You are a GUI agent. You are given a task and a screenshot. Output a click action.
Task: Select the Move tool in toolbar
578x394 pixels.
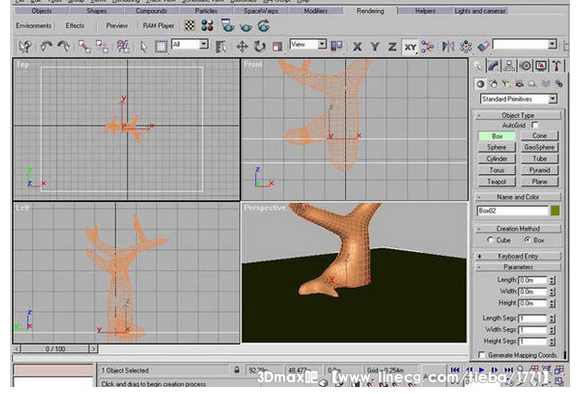click(x=242, y=46)
